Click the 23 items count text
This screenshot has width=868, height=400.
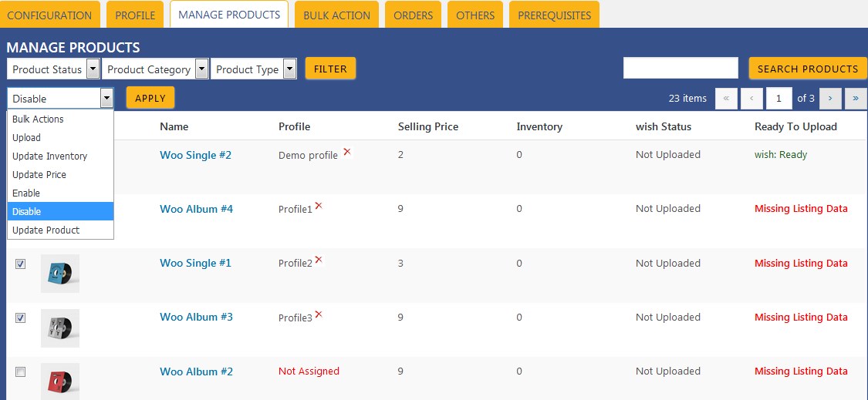(x=687, y=99)
